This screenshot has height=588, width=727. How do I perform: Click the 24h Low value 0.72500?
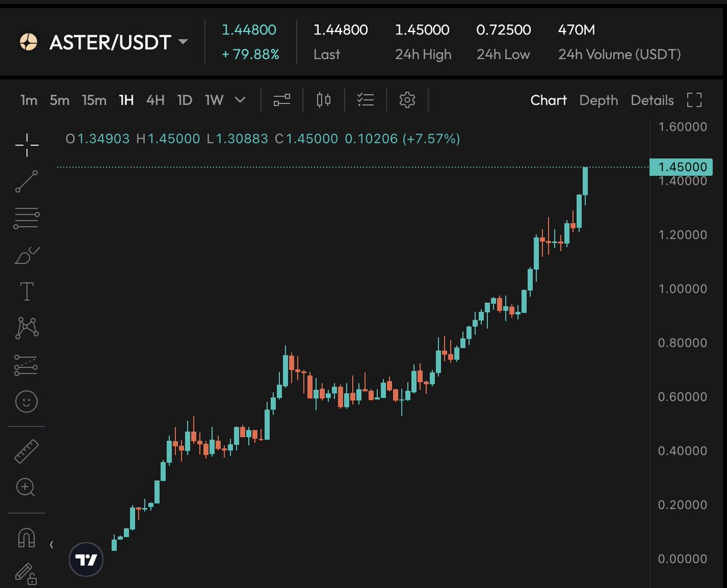point(503,30)
